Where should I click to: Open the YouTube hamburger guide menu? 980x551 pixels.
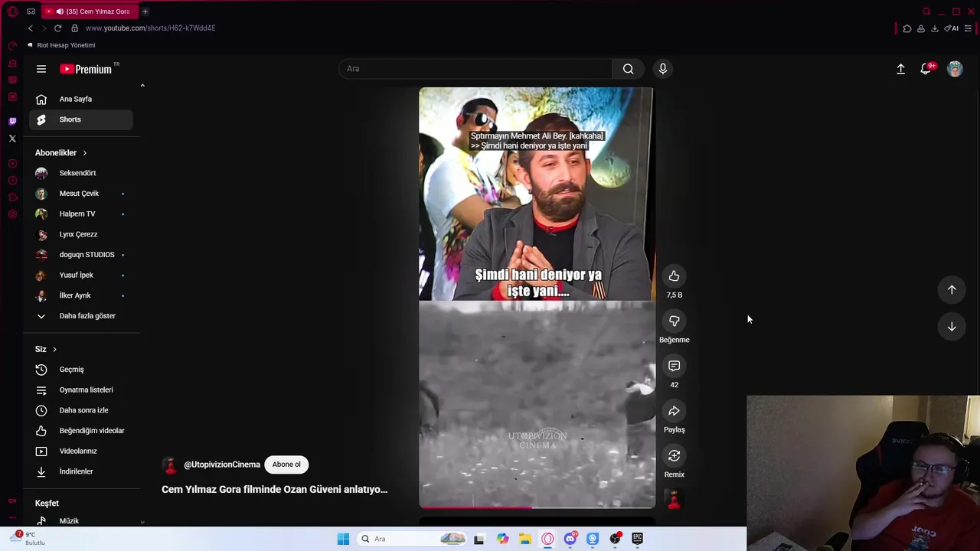(41, 69)
